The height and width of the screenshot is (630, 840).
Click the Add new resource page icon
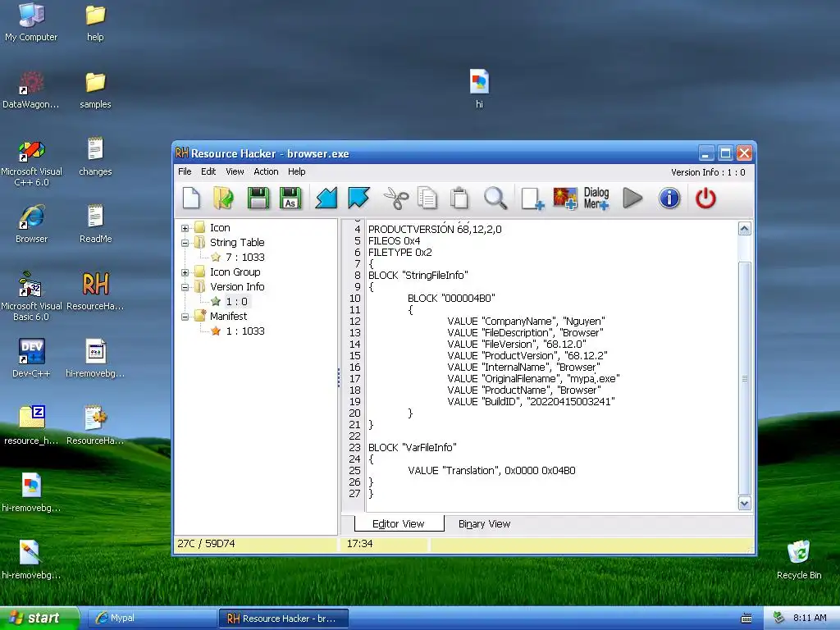click(x=532, y=199)
